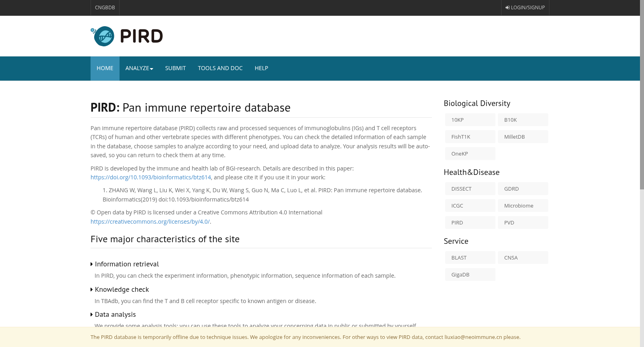Open the OneKP database button
644x347 pixels.
click(x=470, y=154)
